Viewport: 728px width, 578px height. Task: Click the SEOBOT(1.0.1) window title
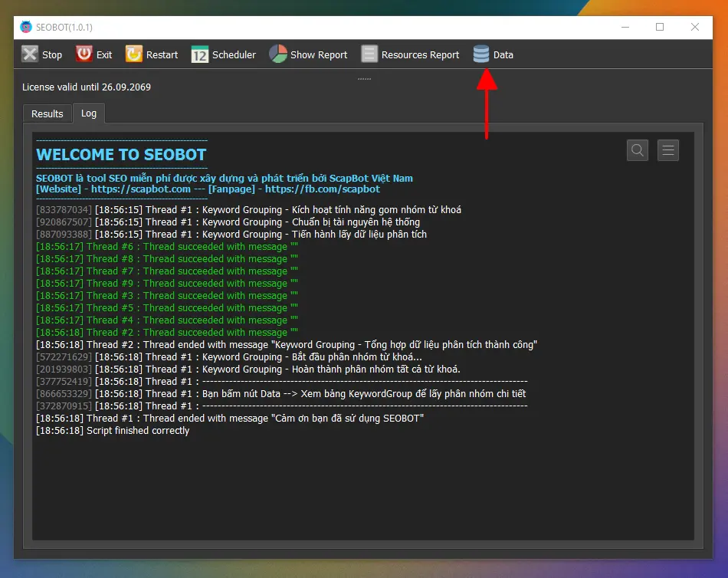[64, 28]
